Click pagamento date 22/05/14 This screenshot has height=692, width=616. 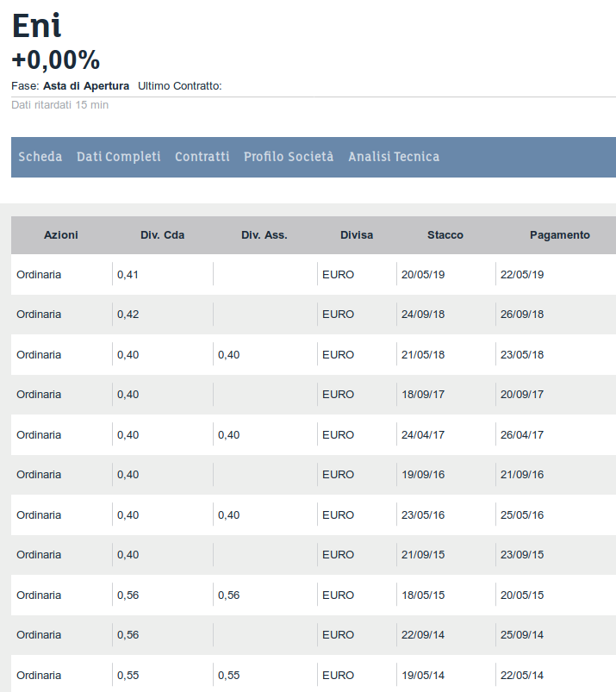coord(522,676)
